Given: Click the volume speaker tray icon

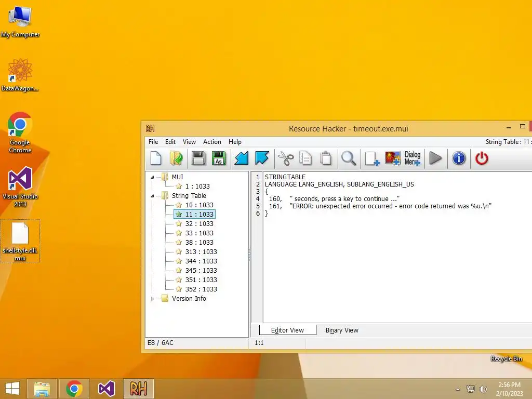Looking at the screenshot, I should pyautogui.click(x=483, y=389).
